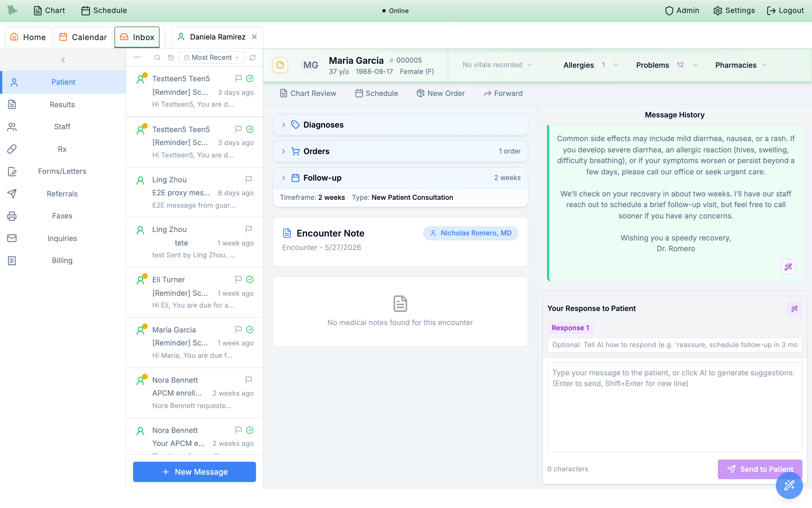Collapse the inbox sidebar with the chevron

63,60
